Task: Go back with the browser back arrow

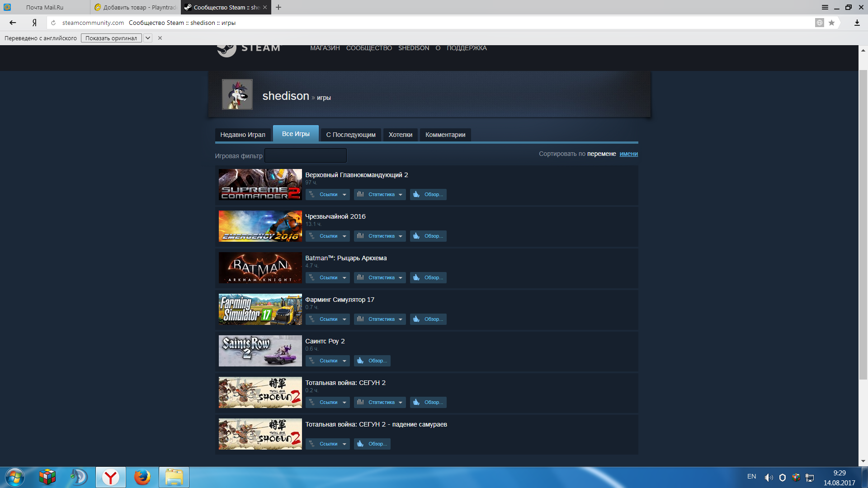Action: 13,23
